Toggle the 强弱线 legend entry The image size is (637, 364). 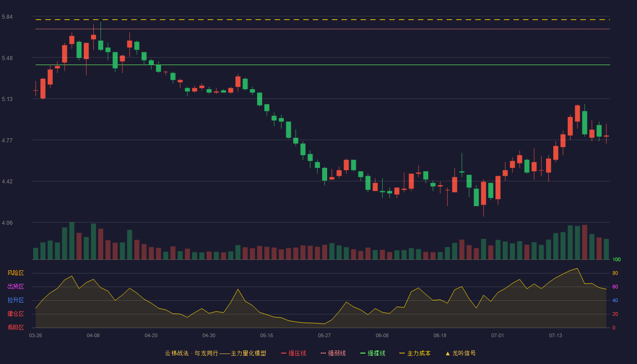click(x=333, y=353)
